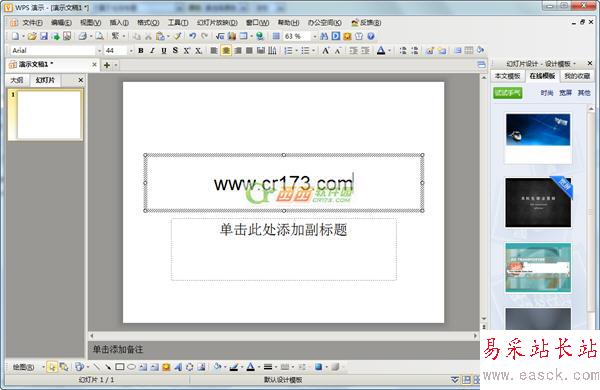Switch to the 本文模板 tab in design pane
The image size is (600, 390).
coord(508,76)
